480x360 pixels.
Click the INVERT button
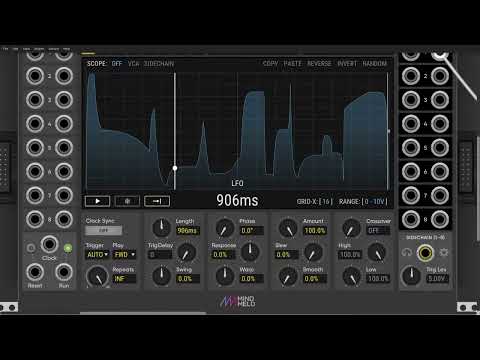tap(347, 63)
